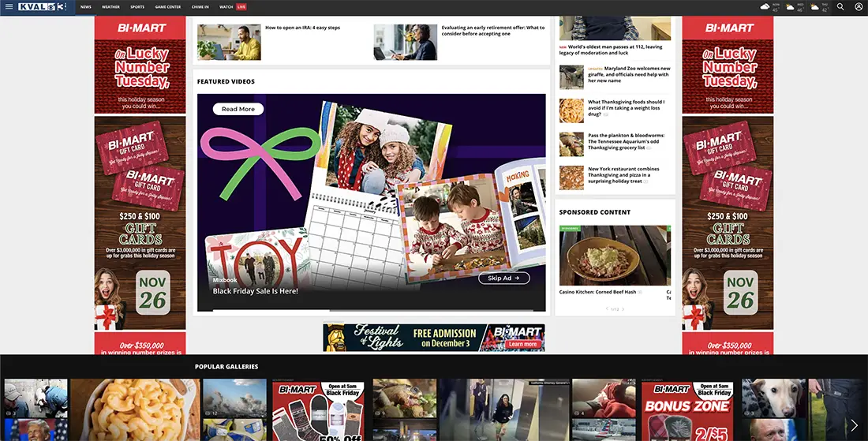Viewport: 868px width, 441px height.
Task: Click the 1/12 slide counter
Action: [x=615, y=309]
